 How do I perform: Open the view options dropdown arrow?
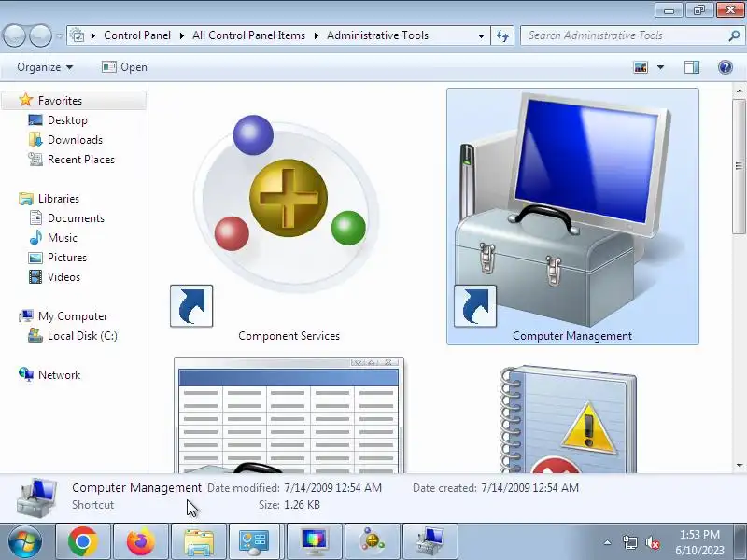[x=660, y=67]
